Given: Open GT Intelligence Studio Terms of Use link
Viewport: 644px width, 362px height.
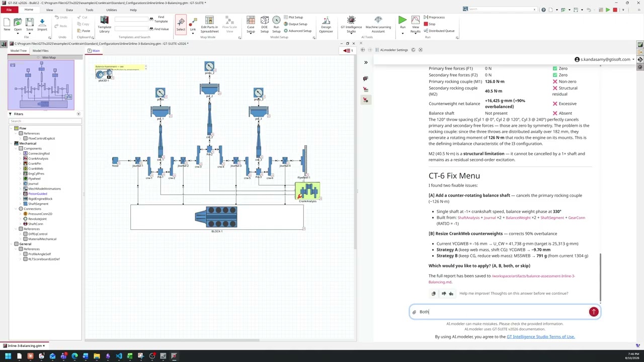Looking at the screenshot, I should point(540,337).
